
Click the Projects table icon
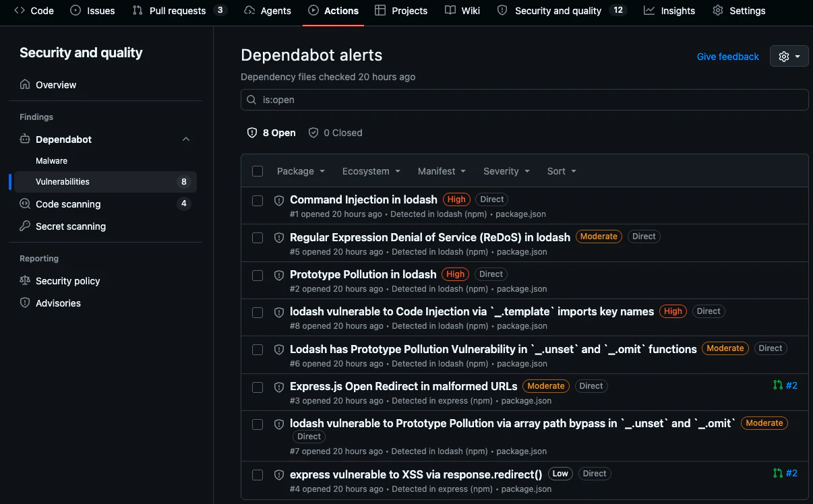click(380, 11)
